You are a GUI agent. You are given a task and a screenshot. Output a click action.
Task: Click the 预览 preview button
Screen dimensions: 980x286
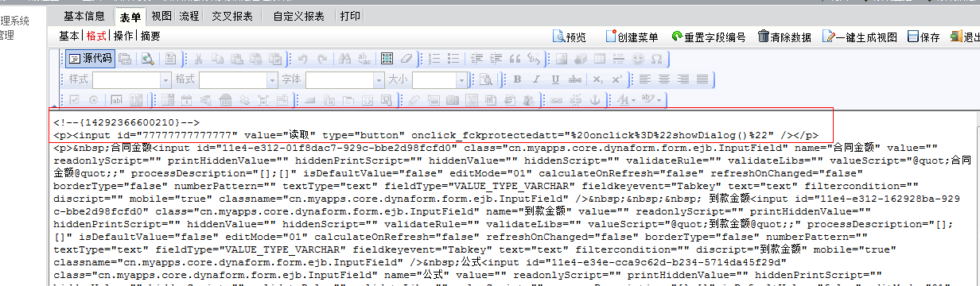click(570, 37)
